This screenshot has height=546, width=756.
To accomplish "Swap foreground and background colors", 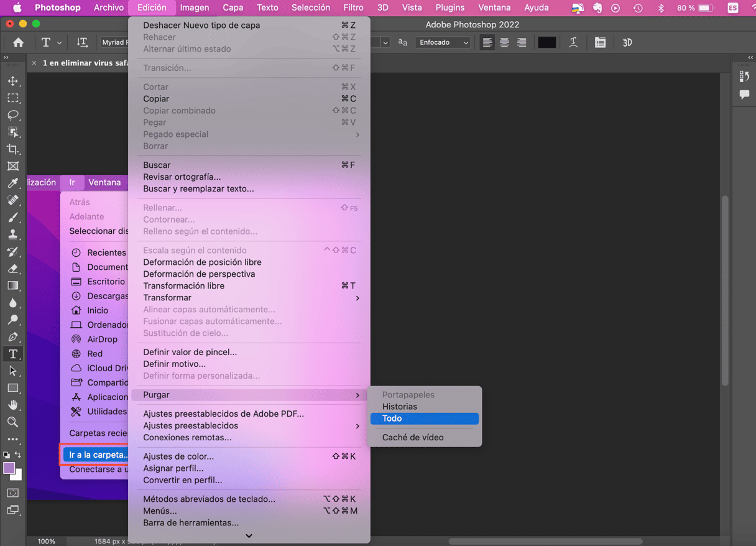I will pyautogui.click(x=18, y=455).
